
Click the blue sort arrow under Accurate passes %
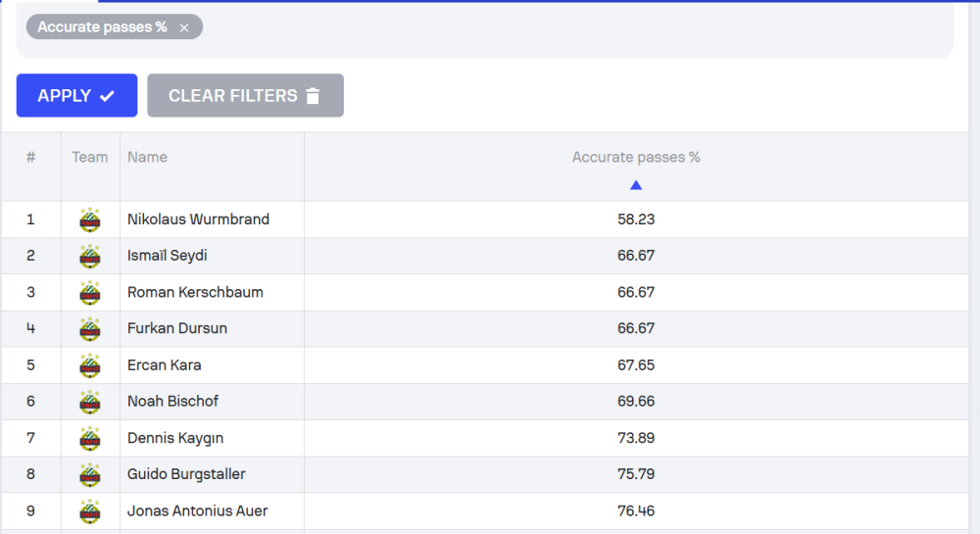(636, 185)
